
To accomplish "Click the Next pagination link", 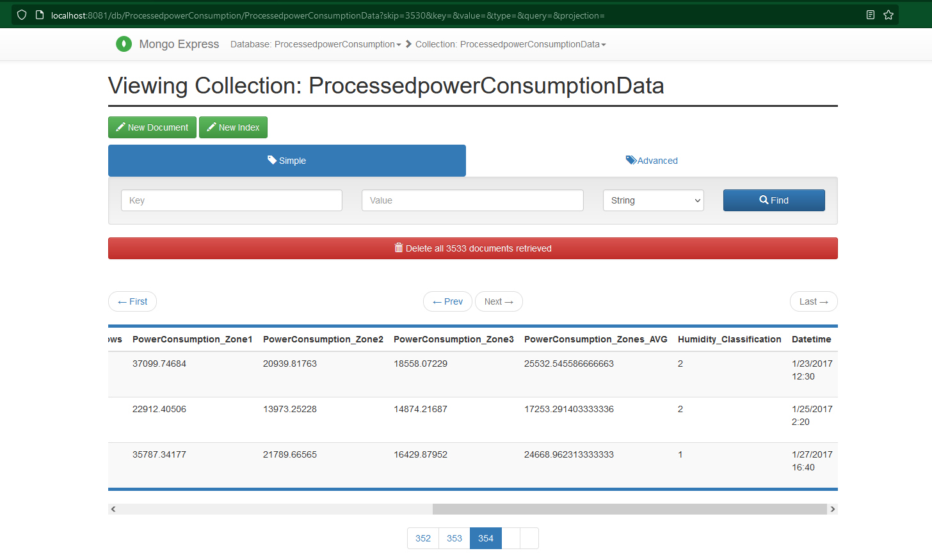I will [499, 301].
